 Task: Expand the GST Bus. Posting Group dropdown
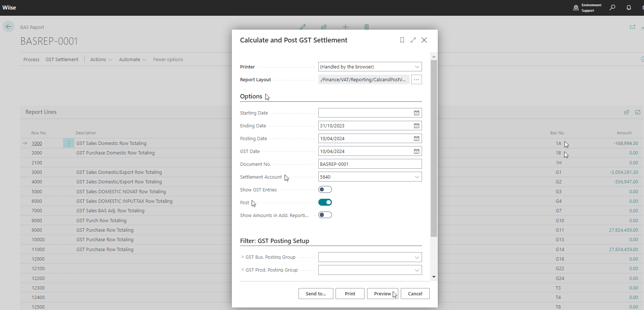pyautogui.click(x=417, y=257)
